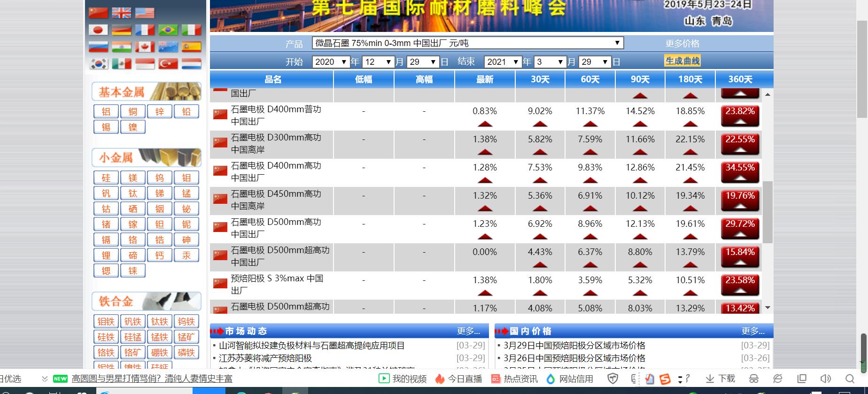Select the Italy flag icon
This screenshot has height=394, width=868.
click(192, 30)
